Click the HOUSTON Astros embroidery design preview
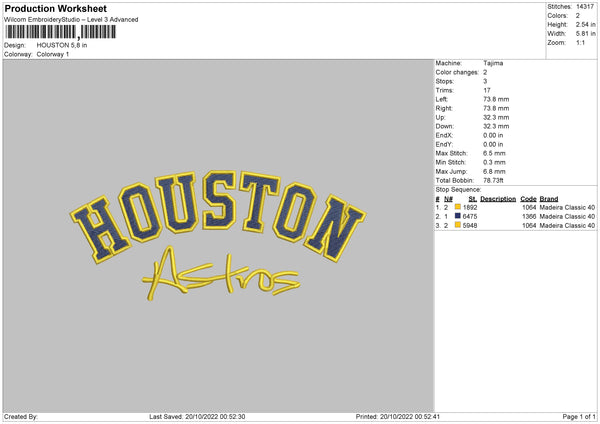This screenshot has height=424, width=600. 218,235
